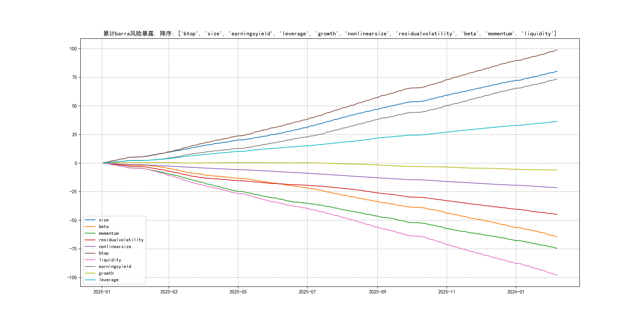644x322 pixels.
Task: Click the residualvolatility legend red line sample
Action: pos(90,240)
